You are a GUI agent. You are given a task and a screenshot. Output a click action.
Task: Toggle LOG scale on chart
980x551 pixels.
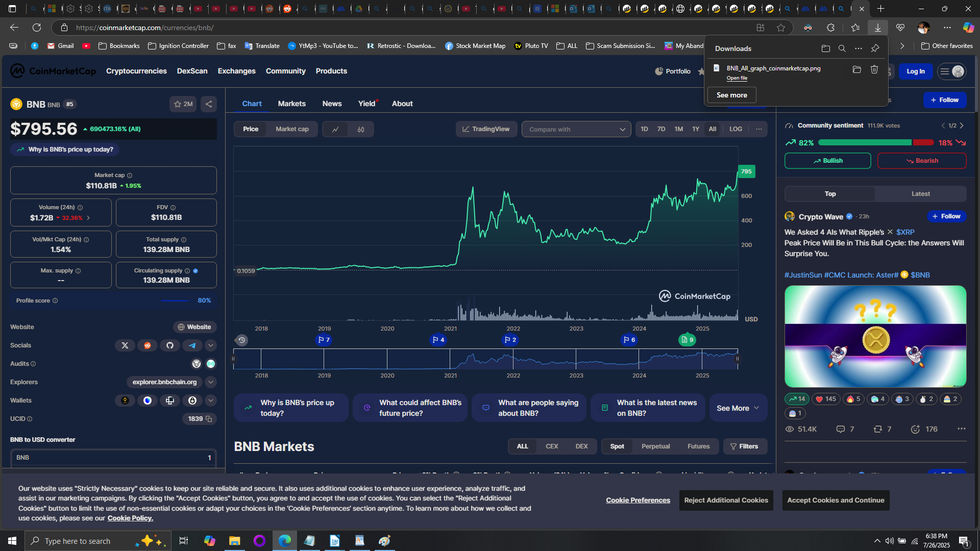(736, 129)
